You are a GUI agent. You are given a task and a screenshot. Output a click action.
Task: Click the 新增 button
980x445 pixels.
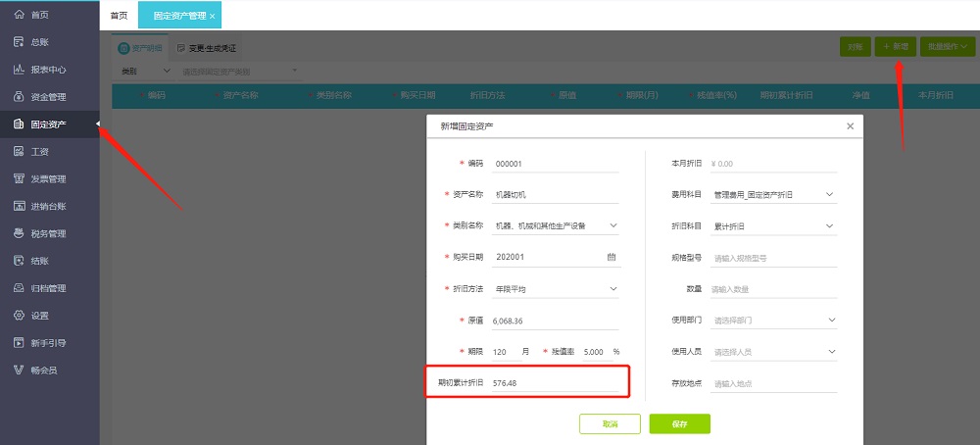[896, 46]
